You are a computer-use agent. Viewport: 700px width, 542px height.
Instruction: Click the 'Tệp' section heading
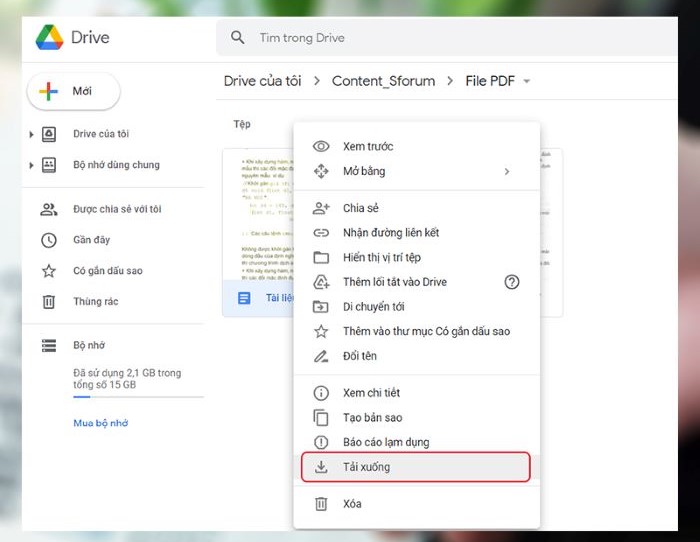[x=242, y=124]
